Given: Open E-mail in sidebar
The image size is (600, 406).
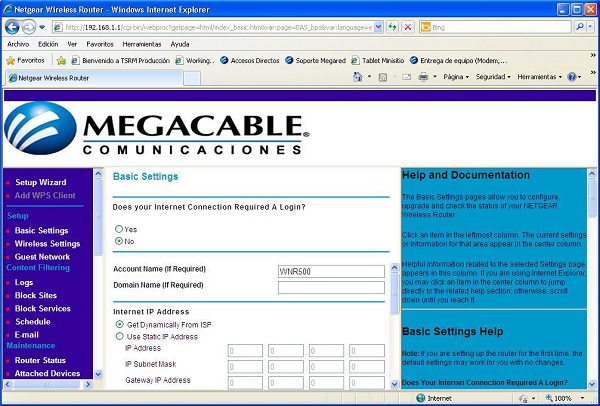Looking at the screenshot, I should point(26,335).
